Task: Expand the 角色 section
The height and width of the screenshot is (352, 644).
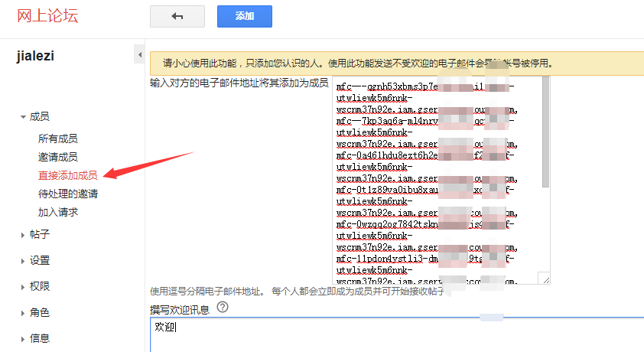Action: click(x=39, y=312)
